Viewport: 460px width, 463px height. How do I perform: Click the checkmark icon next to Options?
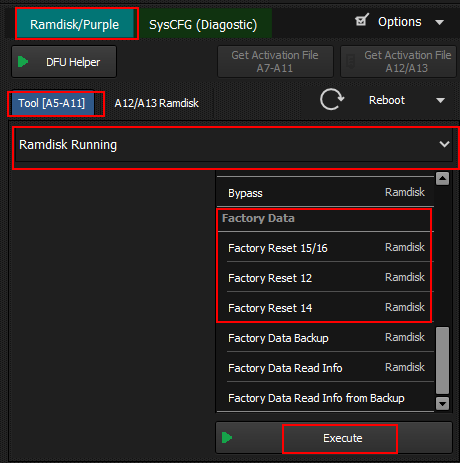point(362,20)
